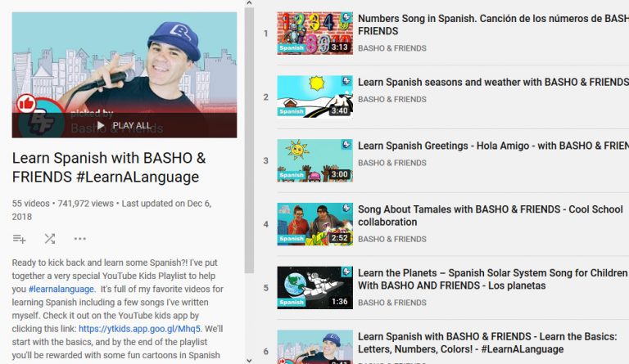Screen dimensions: 629x364
Task: Open the three-dot more options menu
Action: click(x=79, y=239)
